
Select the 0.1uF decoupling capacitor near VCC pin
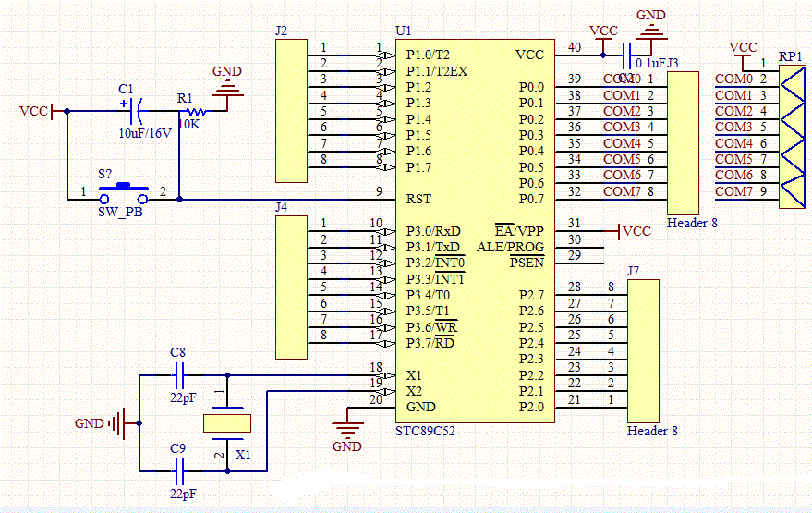[x=627, y=55]
